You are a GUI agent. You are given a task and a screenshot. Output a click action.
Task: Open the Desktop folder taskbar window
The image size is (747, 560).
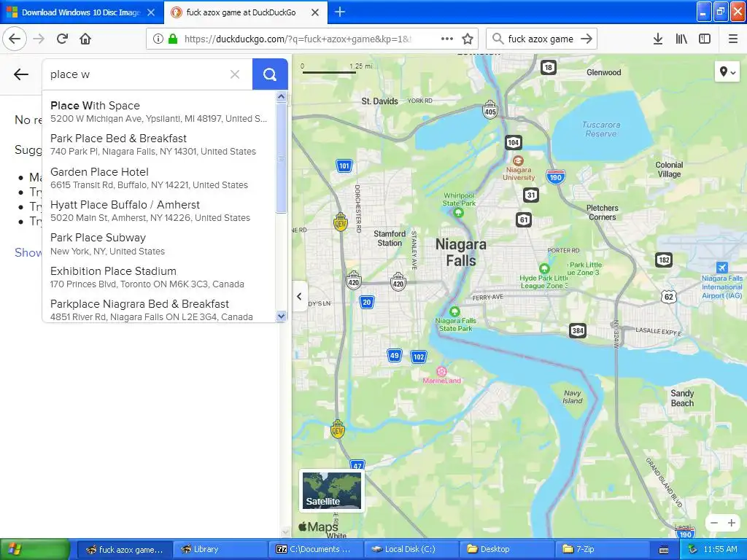[506, 549]
